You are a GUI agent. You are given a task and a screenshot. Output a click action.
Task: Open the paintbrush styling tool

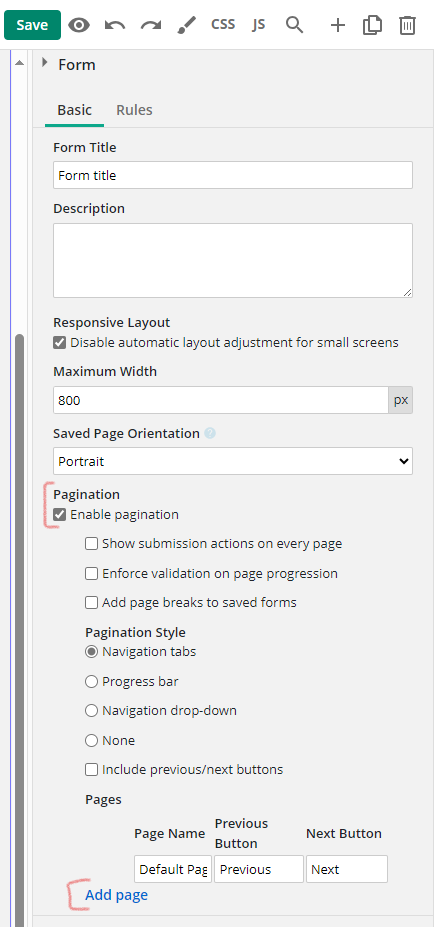[x=187, y=25]
